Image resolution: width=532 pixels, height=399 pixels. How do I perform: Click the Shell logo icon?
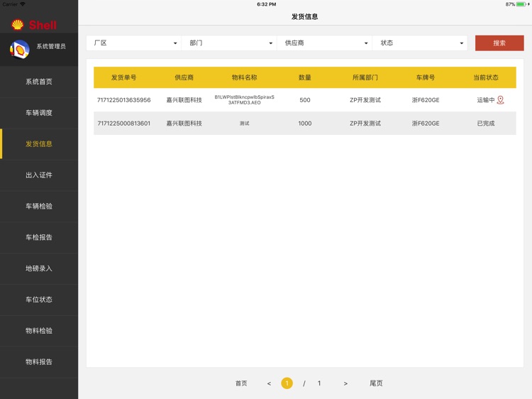[x=18, y=25]
